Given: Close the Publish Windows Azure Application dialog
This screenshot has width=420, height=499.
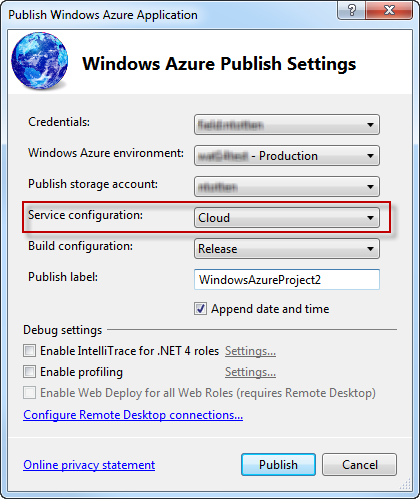Looking at the screenshot, I should [x=389, y=10].
